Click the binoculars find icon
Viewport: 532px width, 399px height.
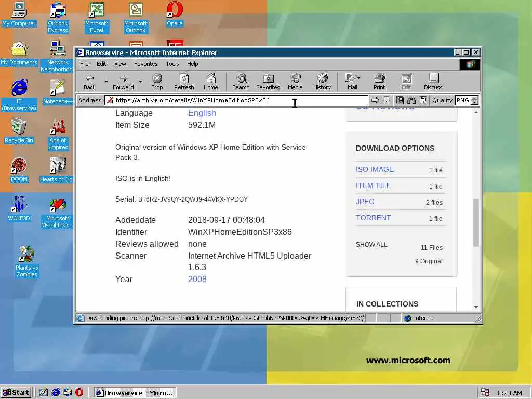tap(411, 100)
